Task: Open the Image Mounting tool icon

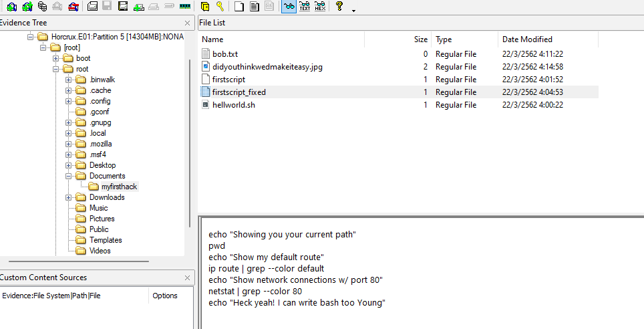Action: [x=42, y=6]
